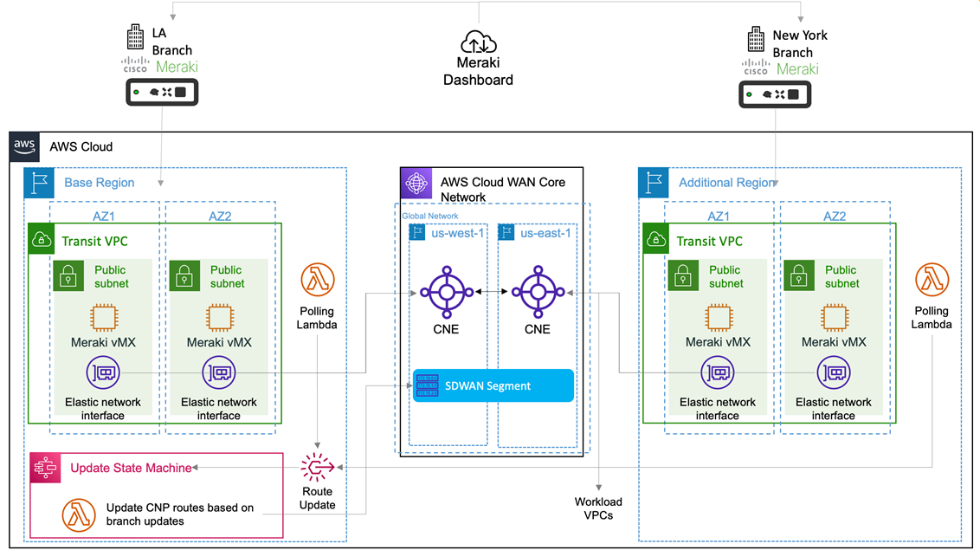Click the Base Region AZ1 Meraki vMX chip icon
The image size is (980, 550).
104,318
